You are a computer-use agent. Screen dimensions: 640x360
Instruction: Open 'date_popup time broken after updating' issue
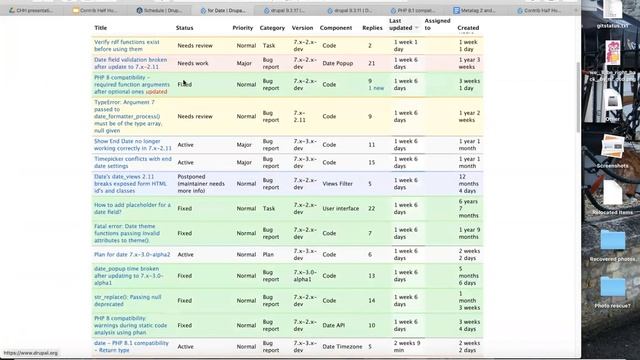(129, 276)
